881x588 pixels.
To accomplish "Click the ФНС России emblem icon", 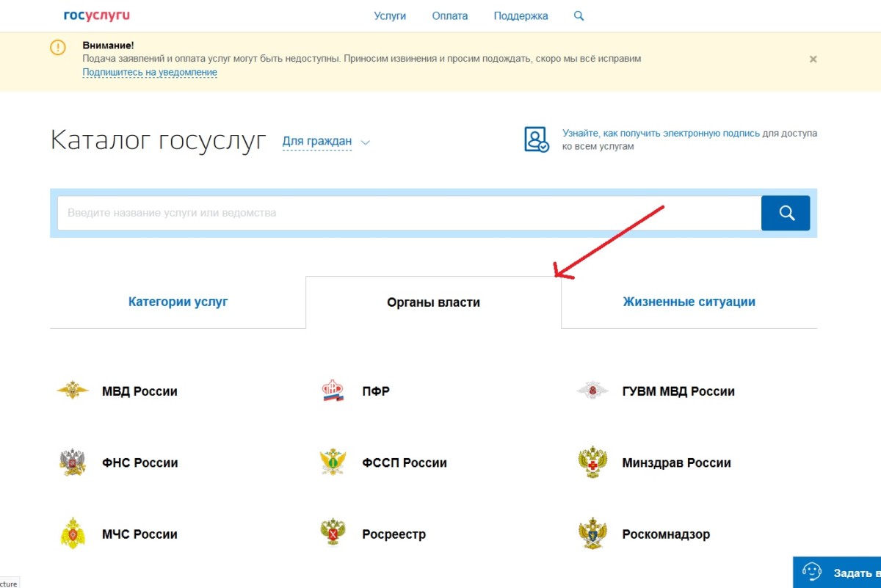I will [73, 463].
